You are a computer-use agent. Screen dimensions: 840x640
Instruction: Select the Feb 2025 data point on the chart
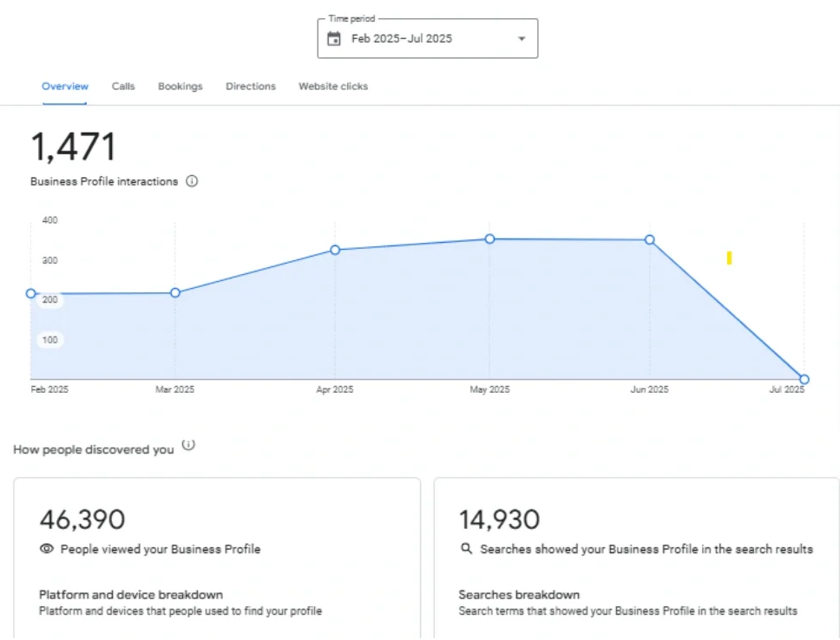point(30,293)
